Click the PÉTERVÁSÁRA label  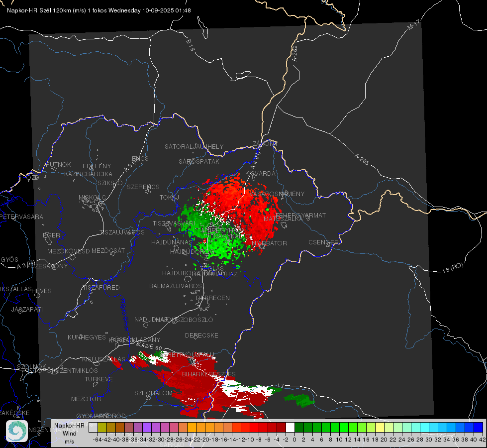[22, 217]
